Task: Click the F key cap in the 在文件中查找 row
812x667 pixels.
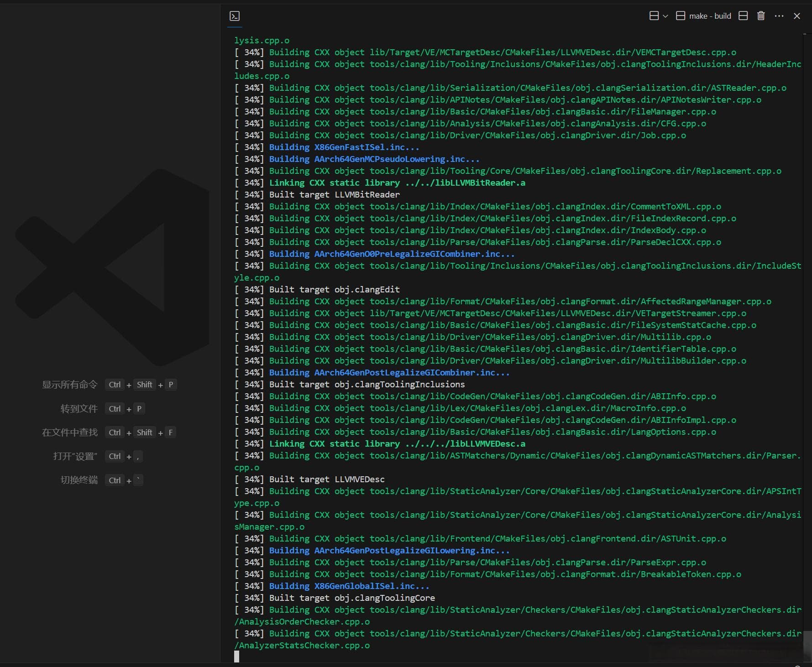Action: 171,433
